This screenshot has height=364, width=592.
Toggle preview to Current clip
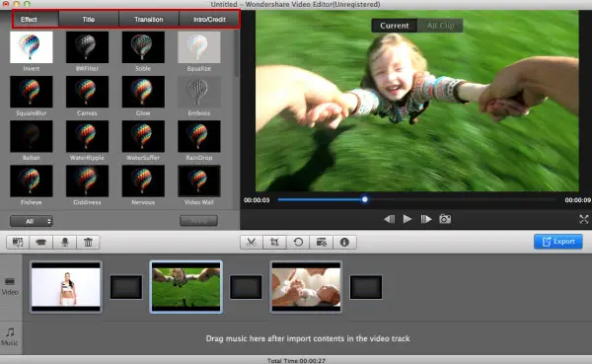[x=395, y=26]
